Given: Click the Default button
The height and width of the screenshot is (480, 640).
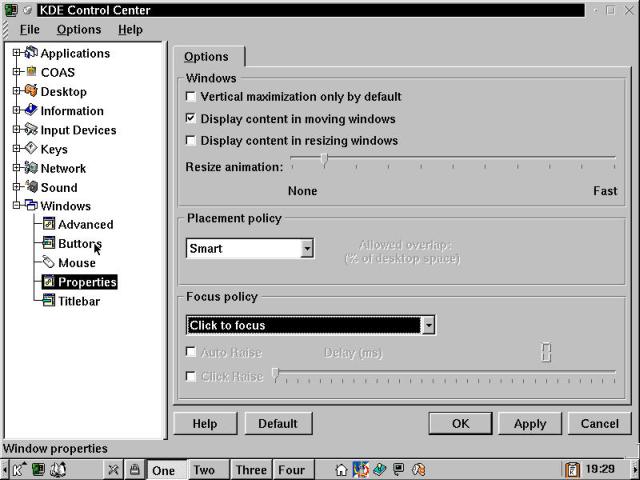Looking at the screenshot, I should (277, 423).
